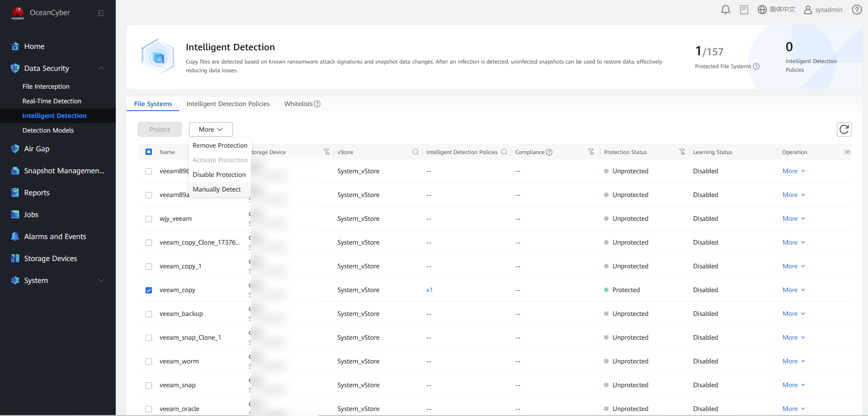
Task: Collapse the sidebar navigation menu icon
Action: 101,13
